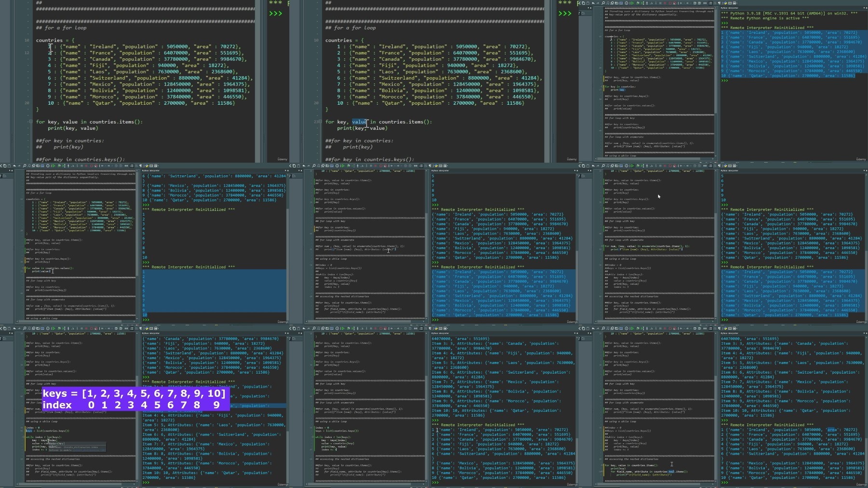
Task: Toggle the line numbers list icon above the Python 3.9.18 banner
Action: [710, 3]
